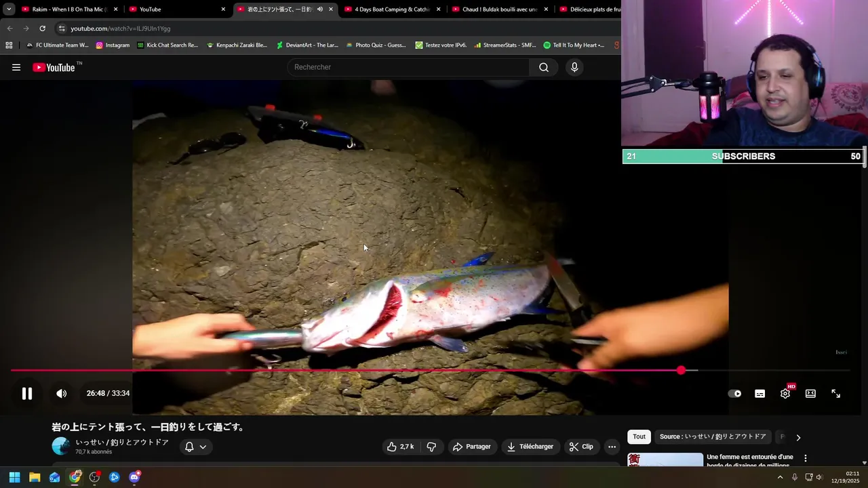Open File Explorer from the taskbar

pyautogui.click(x=35, y=477)
